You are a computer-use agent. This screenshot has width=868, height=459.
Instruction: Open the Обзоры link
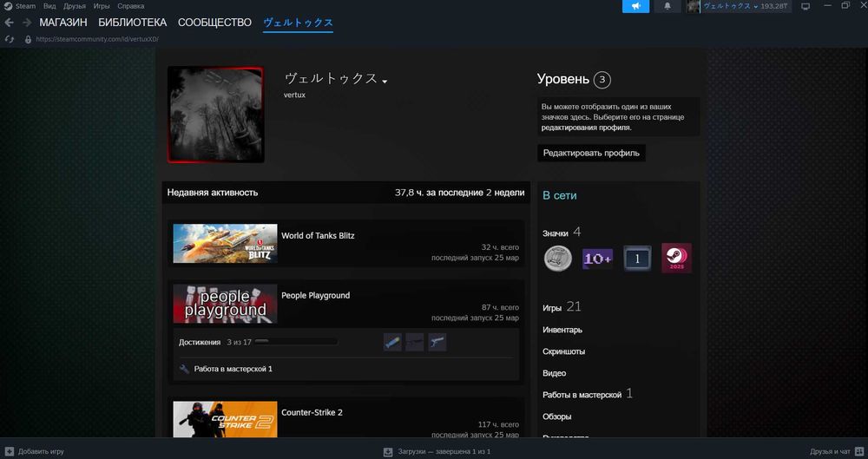pyautogui.click(x=557, y=416)
